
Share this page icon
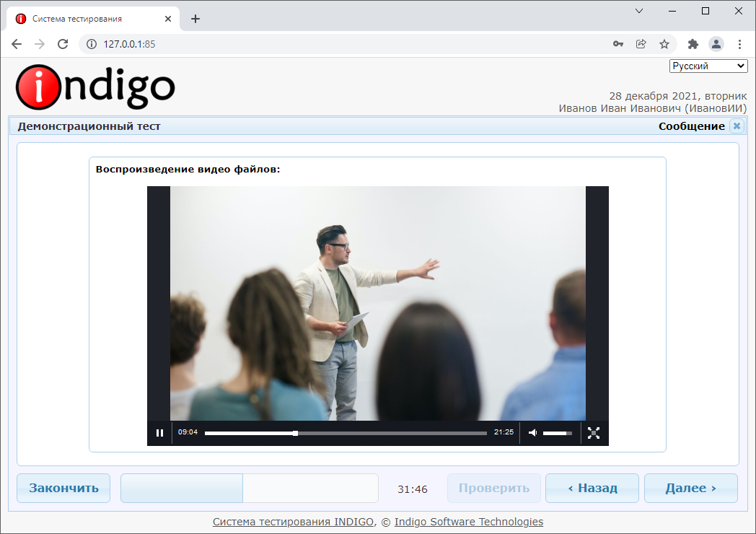click(x=641, y=44)
